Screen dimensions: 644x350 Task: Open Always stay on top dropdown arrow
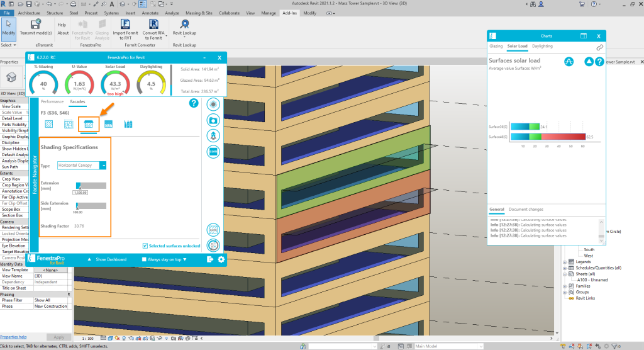[185, 259]
